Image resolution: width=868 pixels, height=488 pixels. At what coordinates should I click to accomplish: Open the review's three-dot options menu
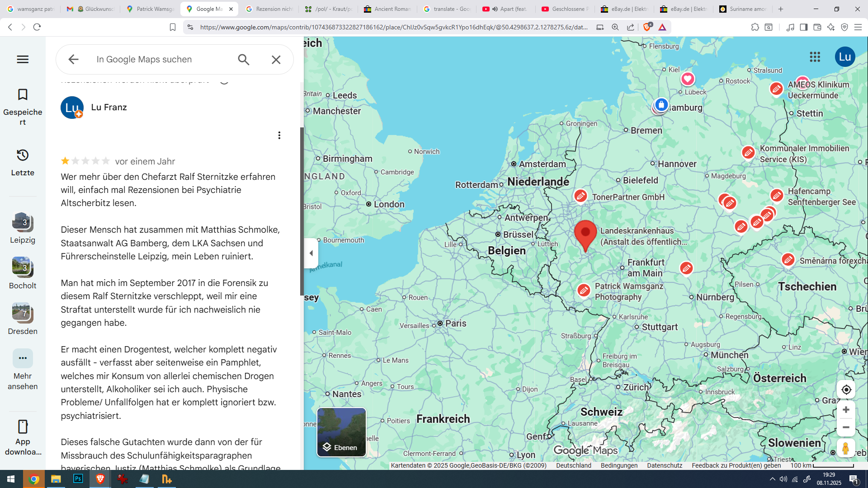click(x=279, y=135)
